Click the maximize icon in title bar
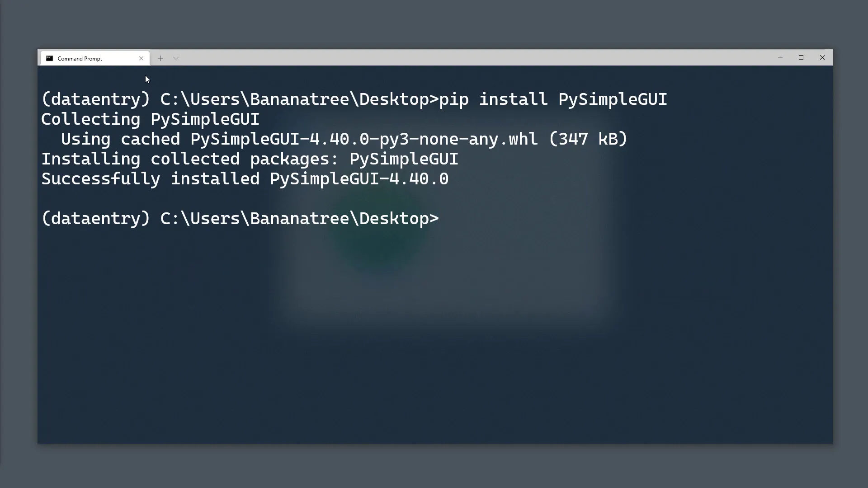The height and width of the screenshot is (488, 868). pos(801,57)
